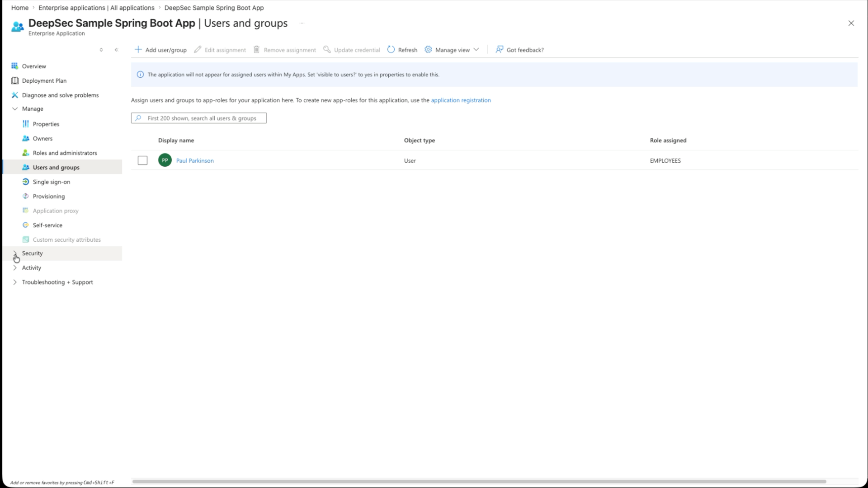Open Deployment Plan in the sidebar
This screenshot has width=868, height=488.
click(44, 80)
